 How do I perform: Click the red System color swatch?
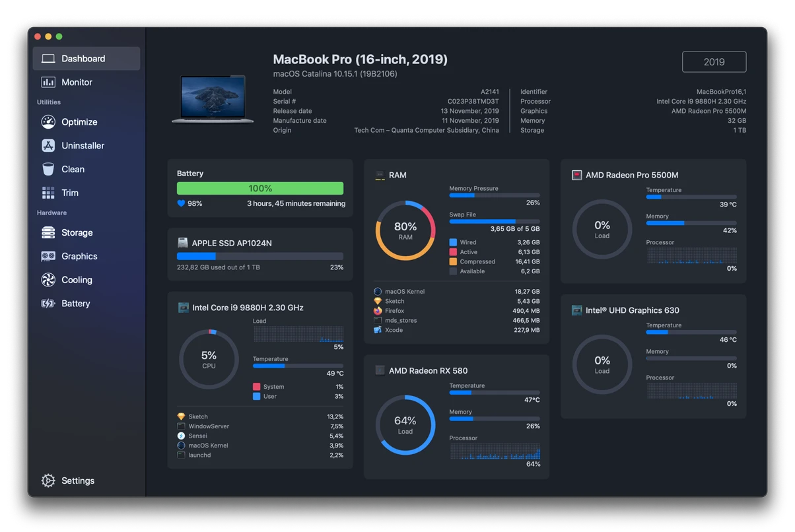tap(257, 387)
